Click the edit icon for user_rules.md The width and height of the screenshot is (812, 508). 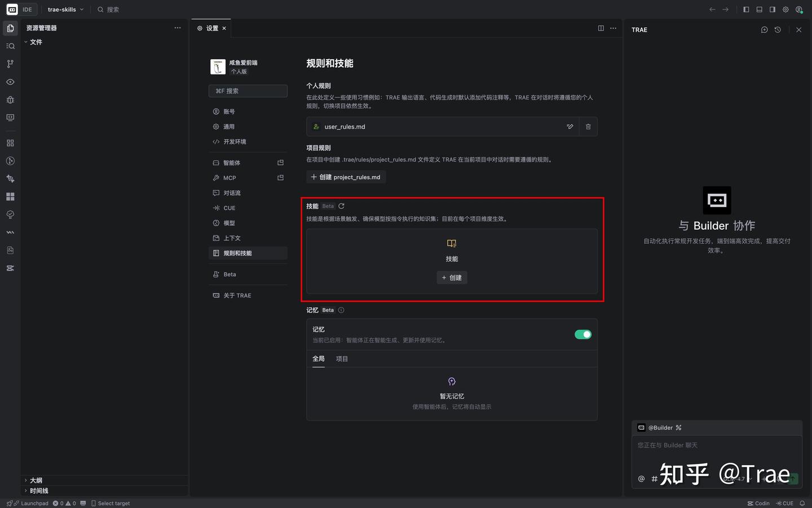tap(570, 126)
